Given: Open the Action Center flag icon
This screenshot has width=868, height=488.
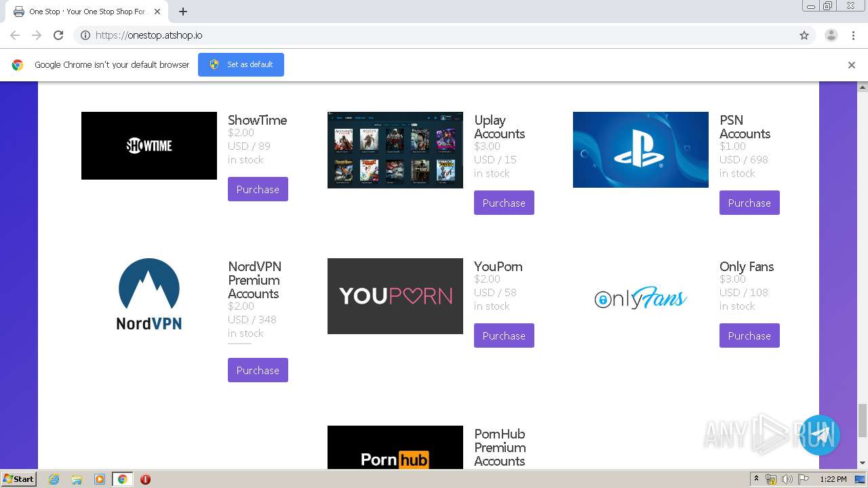Looking at the screenshot, I should point(802,479).
